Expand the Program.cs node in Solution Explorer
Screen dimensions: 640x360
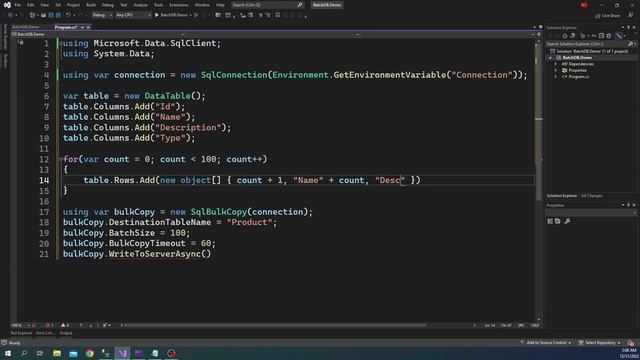[556, 77]
